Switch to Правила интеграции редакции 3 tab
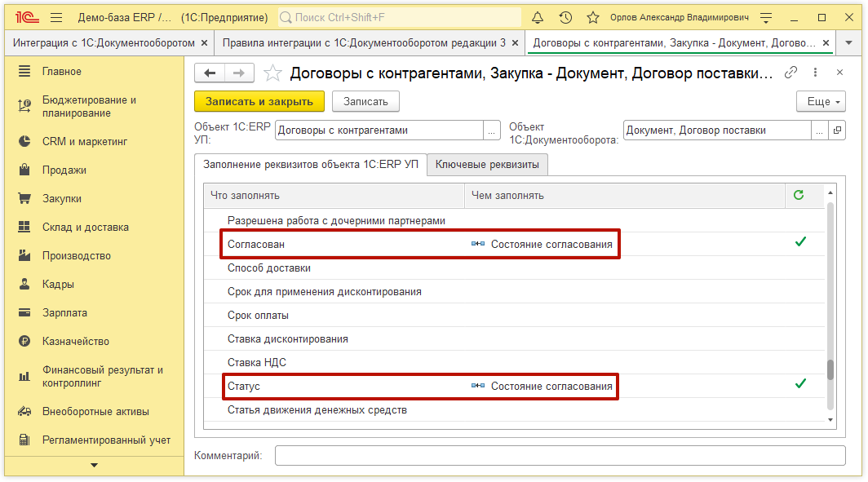This screenshot has height=482, width=868. 364,43
